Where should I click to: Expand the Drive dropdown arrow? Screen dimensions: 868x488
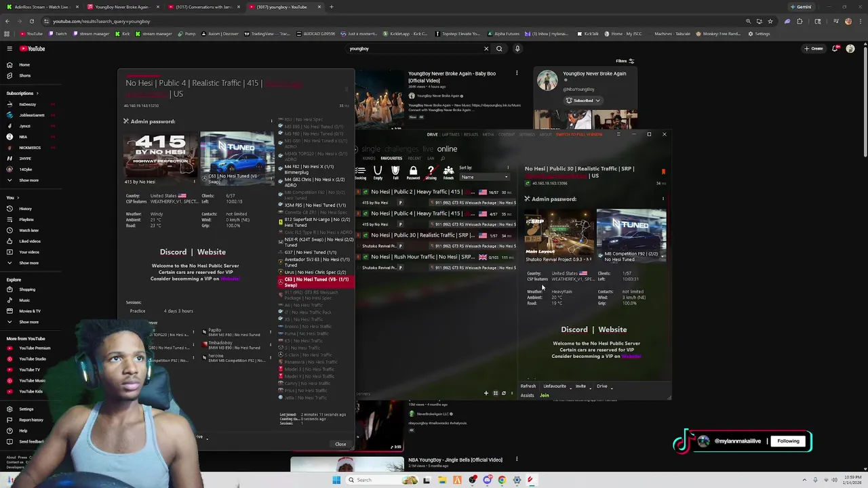pyautogui.click(x=612, y=387)
